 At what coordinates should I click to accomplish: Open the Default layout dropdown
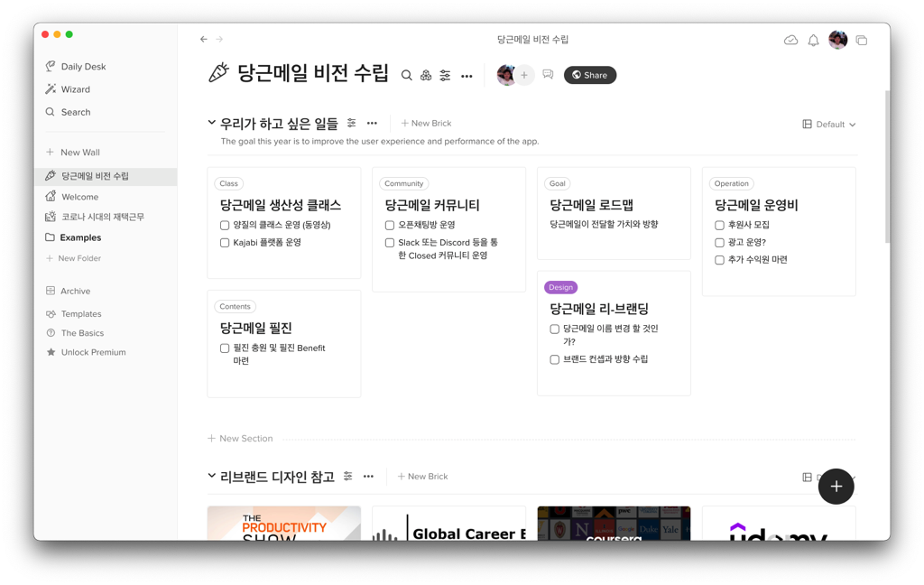pos(829,125)
